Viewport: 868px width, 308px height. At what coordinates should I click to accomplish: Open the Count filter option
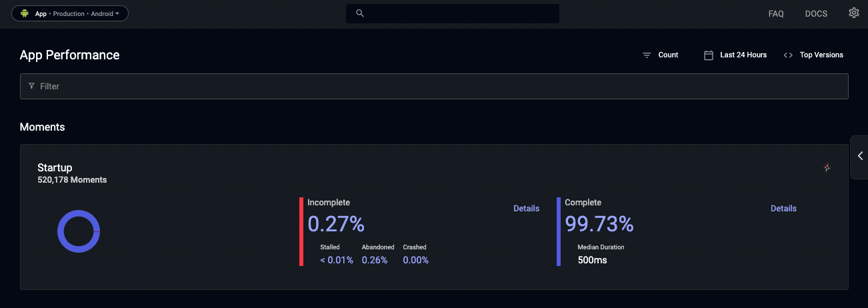point(668,55)
